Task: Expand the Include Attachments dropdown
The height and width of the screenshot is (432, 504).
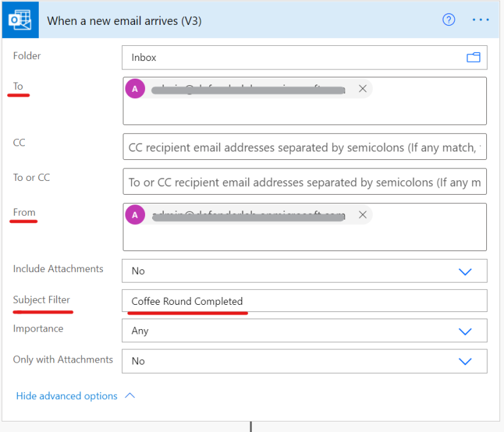Action: [x=465, y=271]
